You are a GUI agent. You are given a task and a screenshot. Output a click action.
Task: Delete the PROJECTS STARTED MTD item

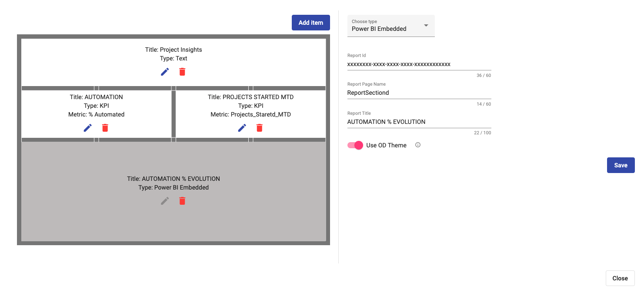[x=260, y=128]
